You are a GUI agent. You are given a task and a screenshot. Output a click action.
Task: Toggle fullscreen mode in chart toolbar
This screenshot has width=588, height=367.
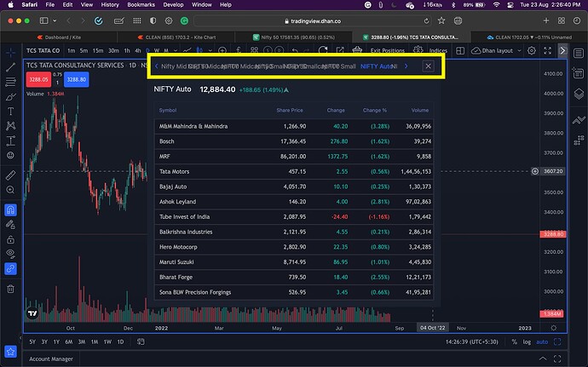[547, 50]
